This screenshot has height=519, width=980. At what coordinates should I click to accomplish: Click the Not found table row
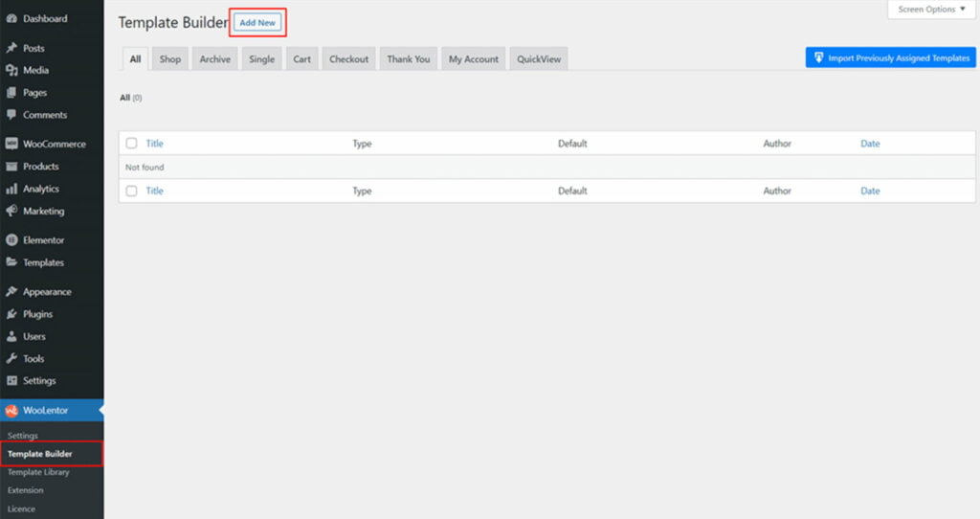pyautogui.click(x=546, y=167)
